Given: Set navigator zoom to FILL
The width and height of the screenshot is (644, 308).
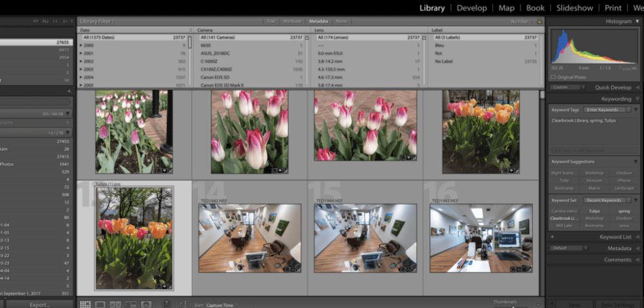Looking at the screenshot, I should click(x=45, y=21).
